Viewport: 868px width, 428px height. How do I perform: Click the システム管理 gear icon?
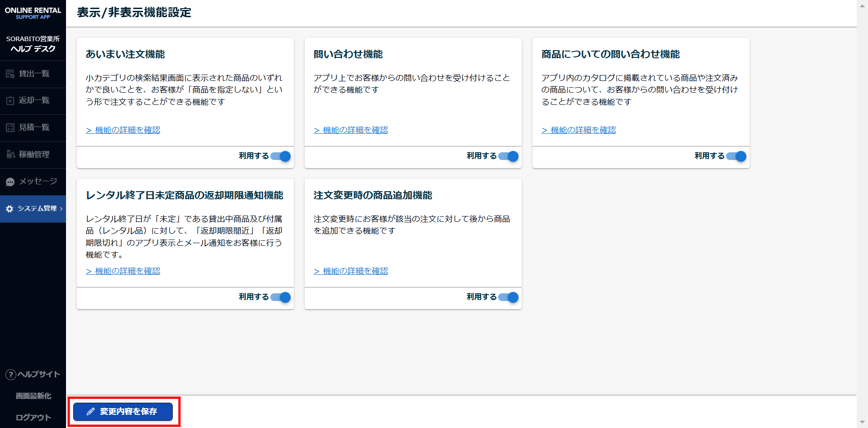point(9,209)
